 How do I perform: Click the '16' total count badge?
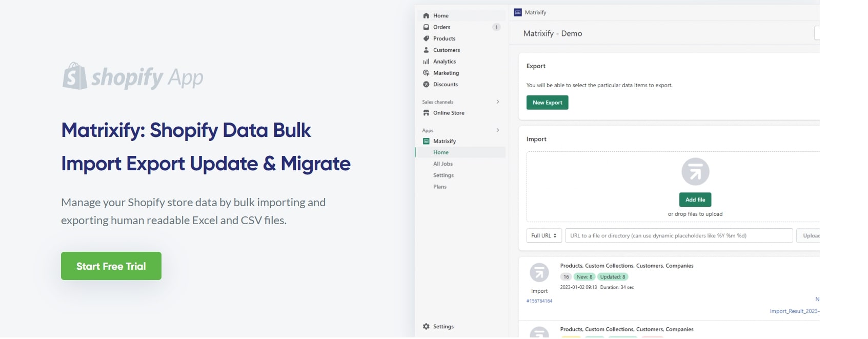point(566,277)
